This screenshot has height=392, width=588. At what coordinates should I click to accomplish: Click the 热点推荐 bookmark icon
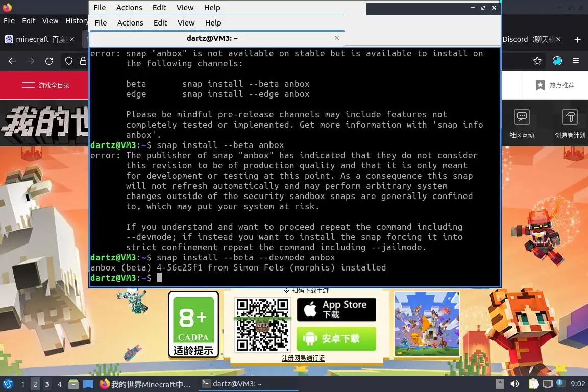540,85
